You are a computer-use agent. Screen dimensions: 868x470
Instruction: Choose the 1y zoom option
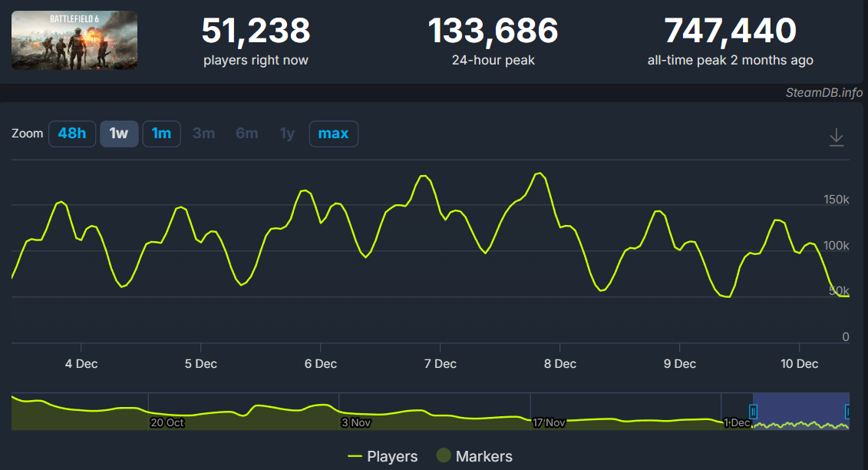coord(287,134)
